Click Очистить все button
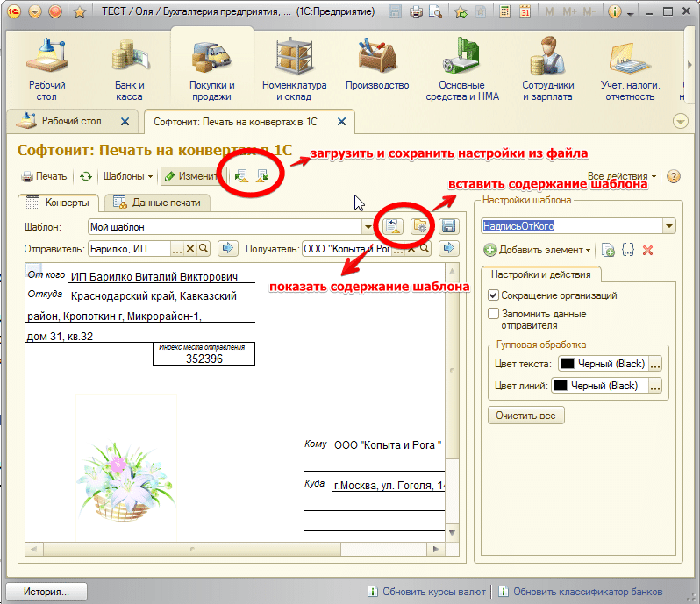 pyautogui.click(x=526, y=416)
